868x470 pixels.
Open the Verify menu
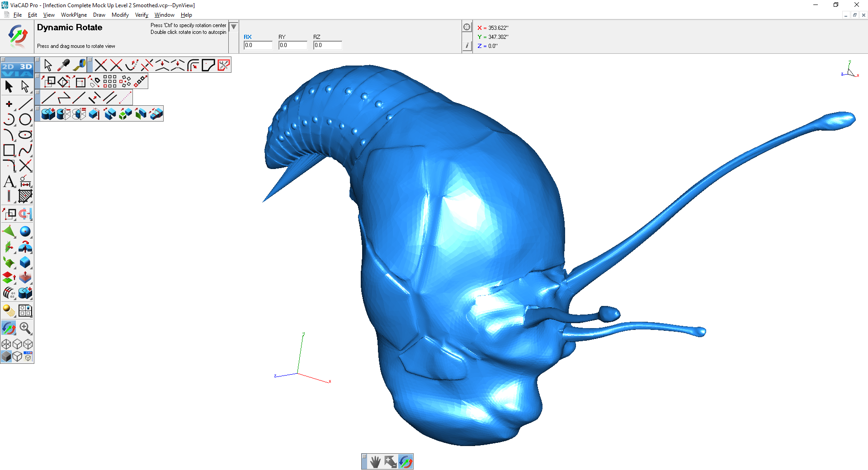142,15
